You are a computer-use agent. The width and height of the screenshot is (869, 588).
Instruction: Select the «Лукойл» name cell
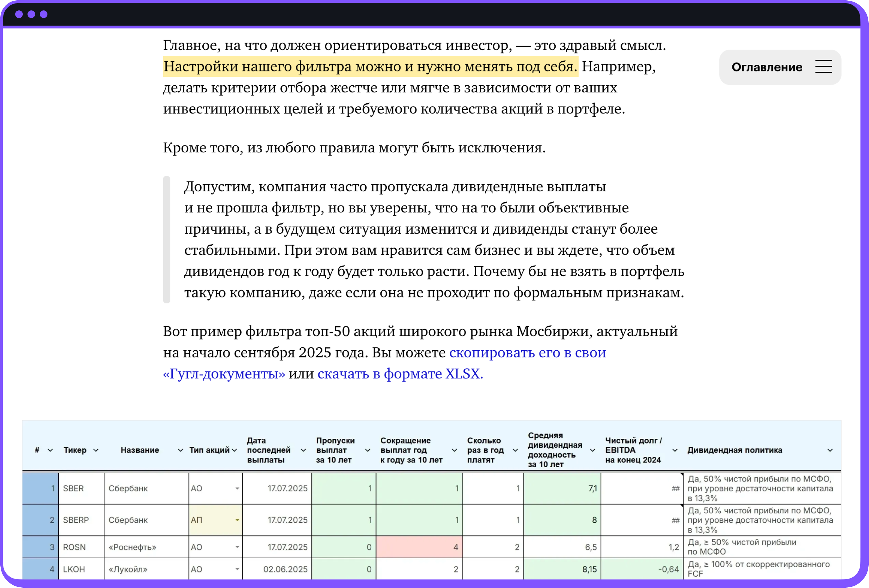click(146, 569)
